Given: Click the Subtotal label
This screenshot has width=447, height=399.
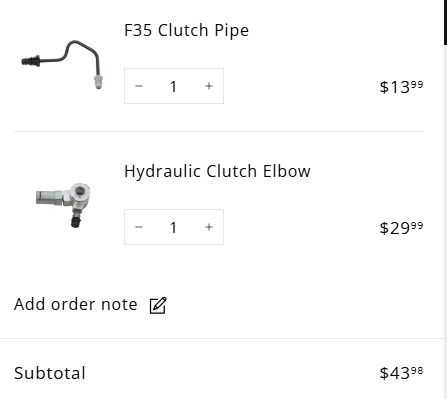Looking at the screenshot, I should pos(50,373).
